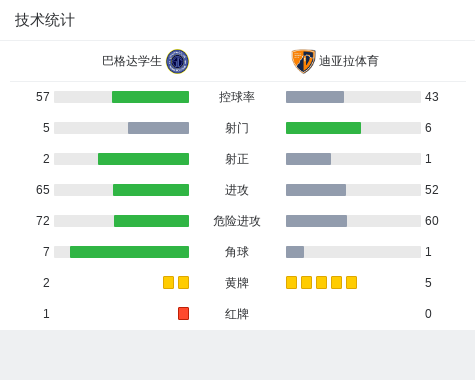
Task: Click the last yellow card of 迪亚拉体育
Action: [351, 282]
